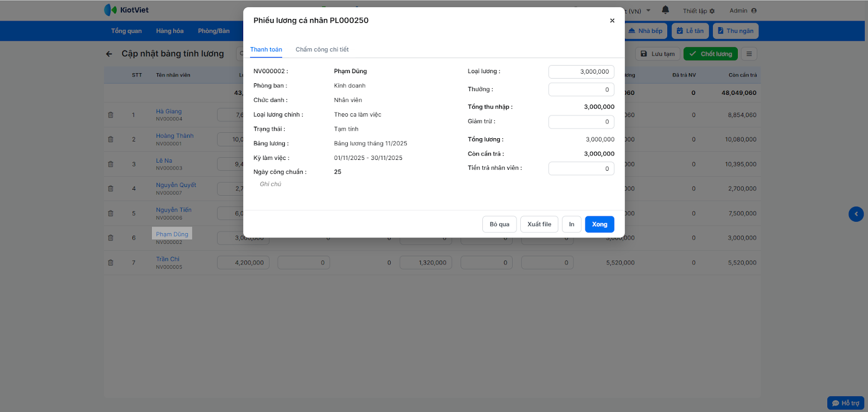Image resolution: width=868 pixels, height=412 pixels.
Task: Select the status value Tạm tính
Action: click(346, 129)
